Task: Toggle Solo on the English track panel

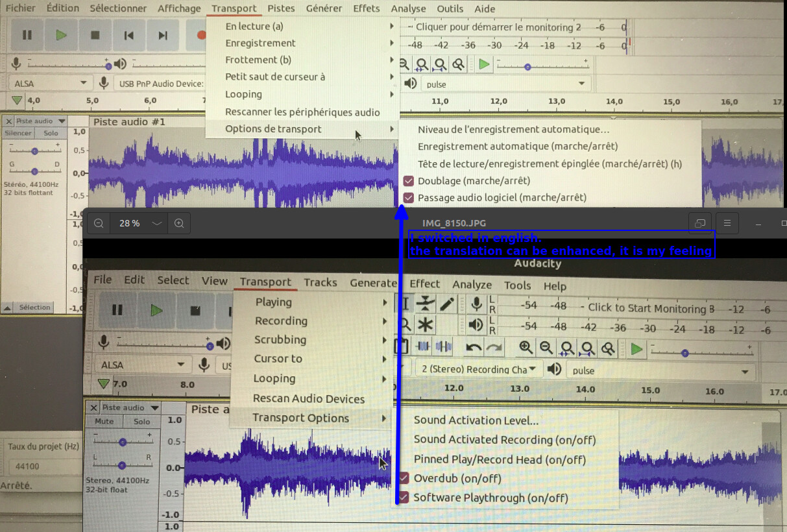Action: pos(141,421)
